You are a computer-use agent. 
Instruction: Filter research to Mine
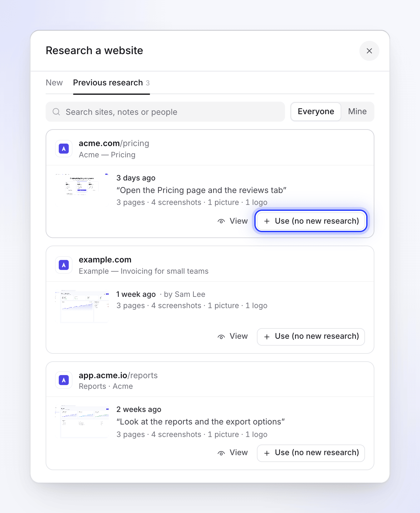point(357,112)
